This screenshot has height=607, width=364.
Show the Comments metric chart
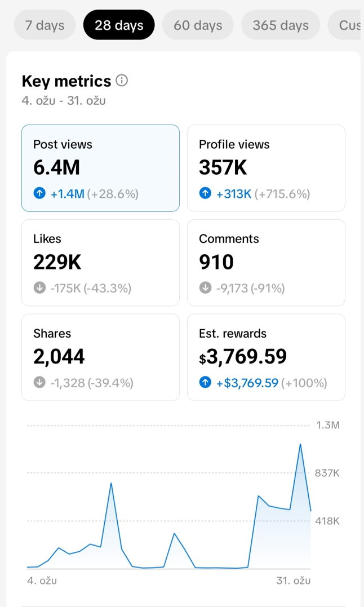tap(266, 262)
